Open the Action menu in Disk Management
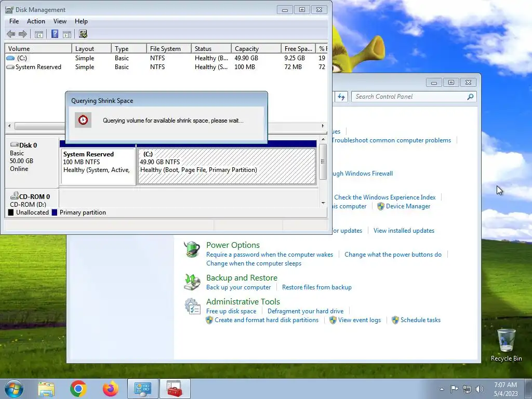The image size is (532, 399). click(x=36, y=21)
